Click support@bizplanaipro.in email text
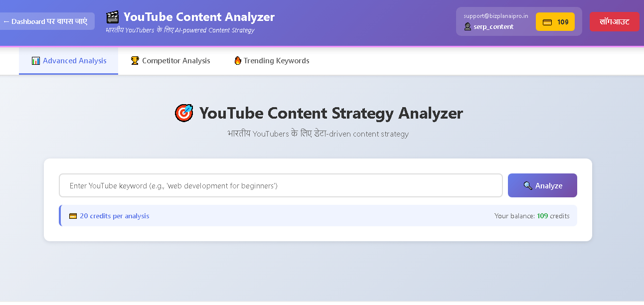The image size is (644, 305). (x=496, y=16)
